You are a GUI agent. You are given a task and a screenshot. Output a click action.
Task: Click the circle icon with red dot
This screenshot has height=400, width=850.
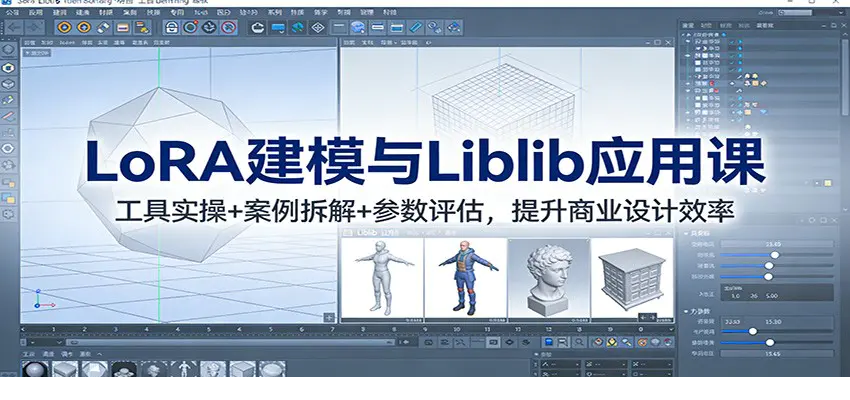(190, 27)
